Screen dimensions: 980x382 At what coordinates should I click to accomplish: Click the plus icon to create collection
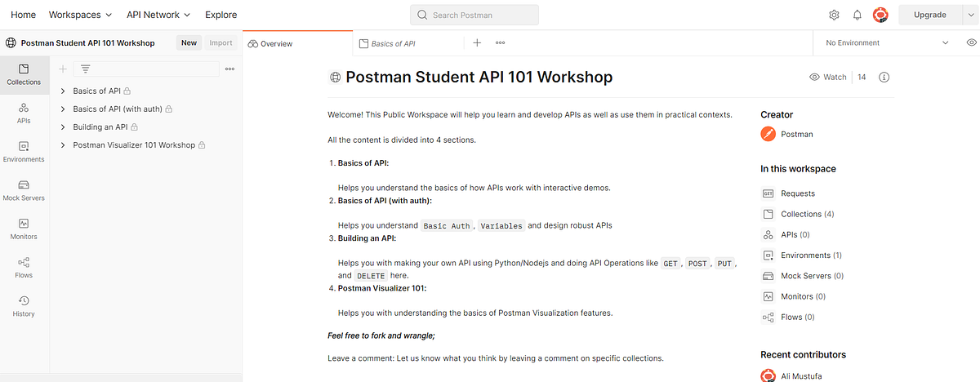(63, 69)
